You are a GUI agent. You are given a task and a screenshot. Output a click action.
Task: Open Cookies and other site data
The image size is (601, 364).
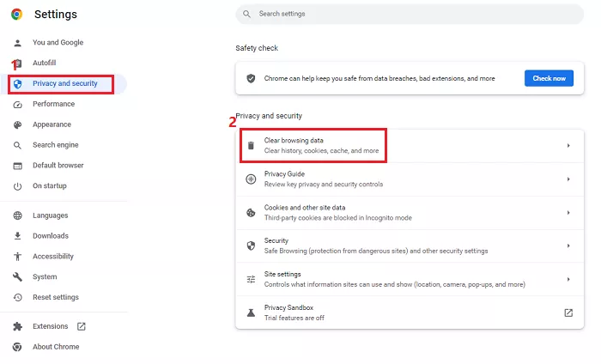pyautogui.click(x=410, y=213)
